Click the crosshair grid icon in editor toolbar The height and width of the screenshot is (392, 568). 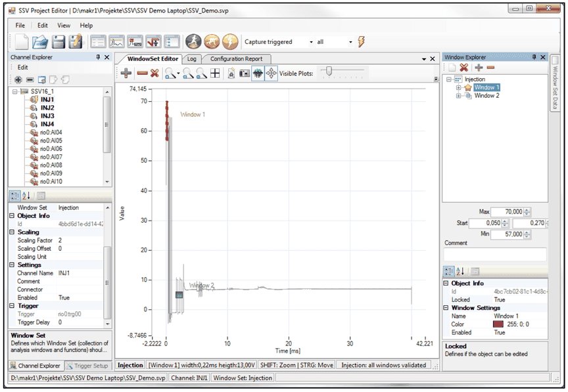tap(215, 73)
